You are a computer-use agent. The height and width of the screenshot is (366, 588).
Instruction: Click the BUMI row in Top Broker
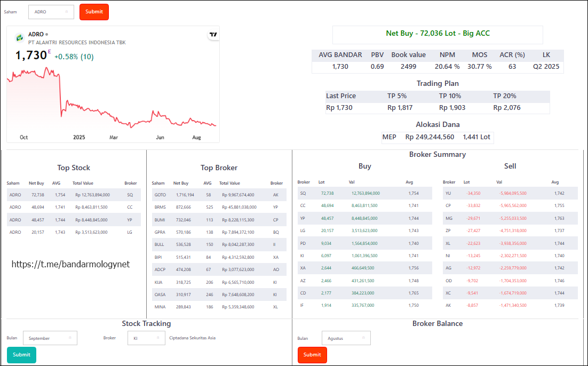(219, 220)
